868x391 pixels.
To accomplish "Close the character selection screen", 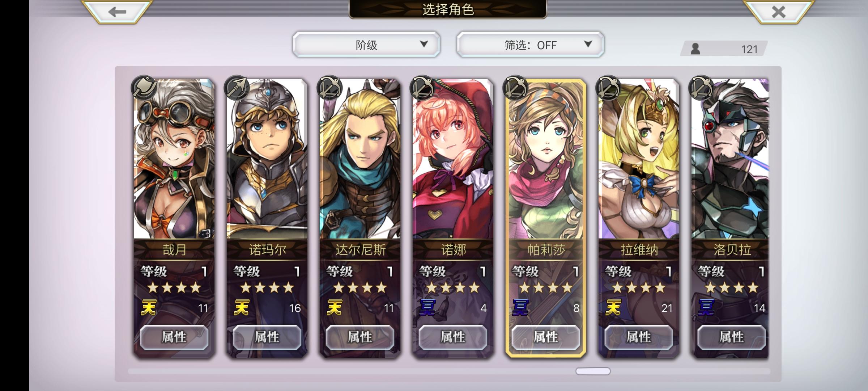I will point(779,12).
